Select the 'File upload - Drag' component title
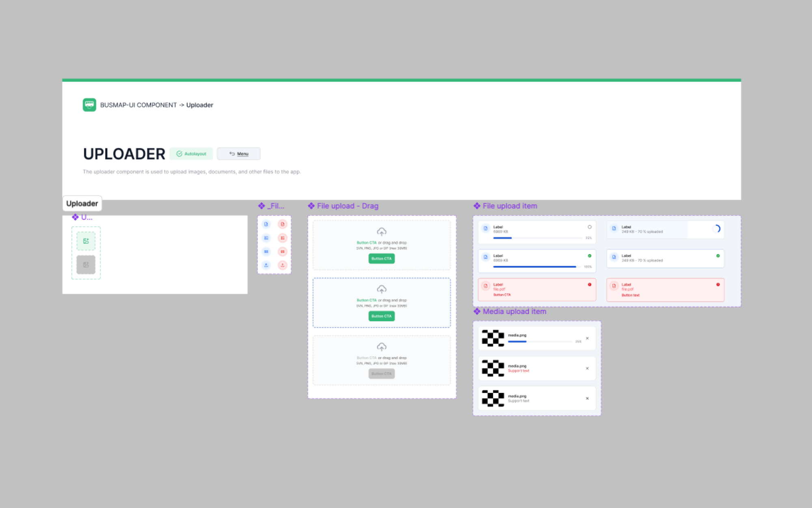Viewport: 812px width, 508px height. tap(347, 206)
